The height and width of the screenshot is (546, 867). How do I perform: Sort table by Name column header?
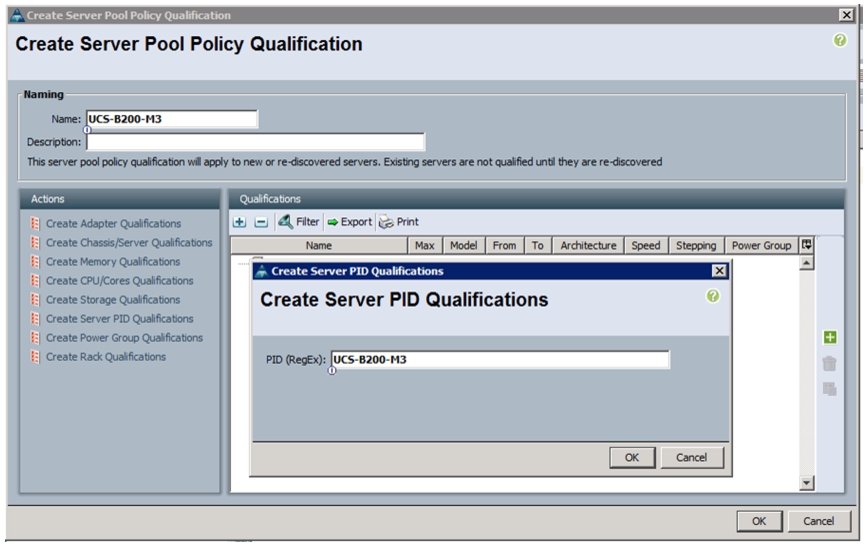click(x=319, y=246)
